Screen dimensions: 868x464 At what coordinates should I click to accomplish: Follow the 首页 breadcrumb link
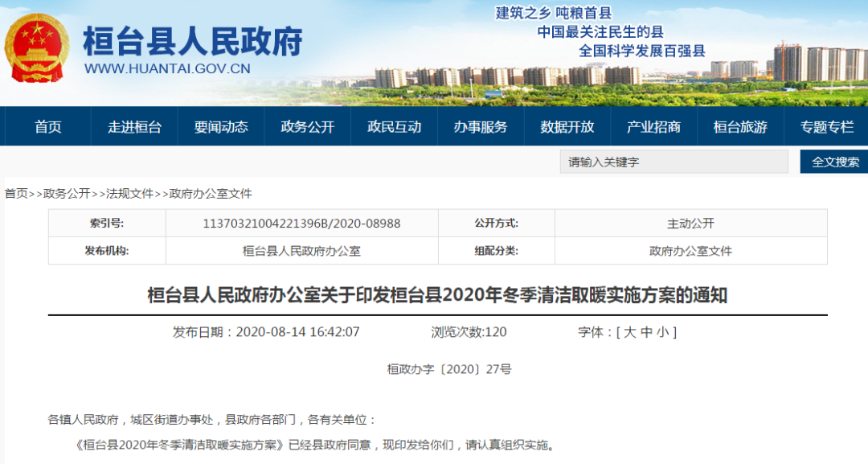click(16, 193)
